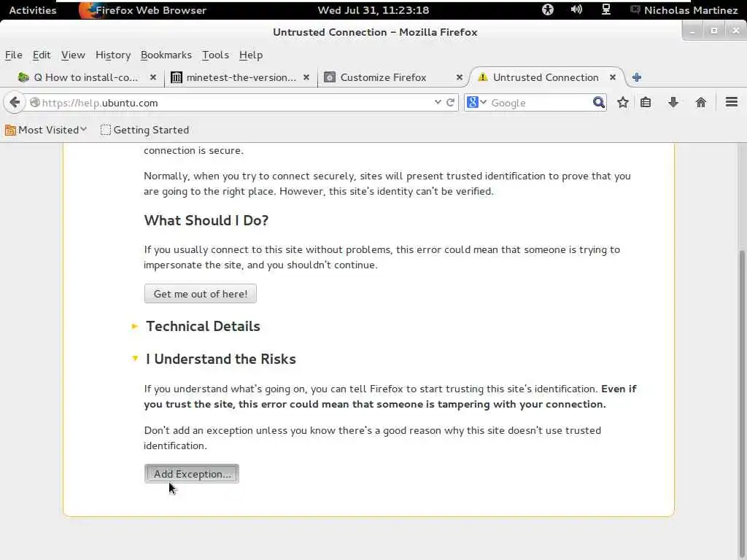Open the Activities overview

32,10
